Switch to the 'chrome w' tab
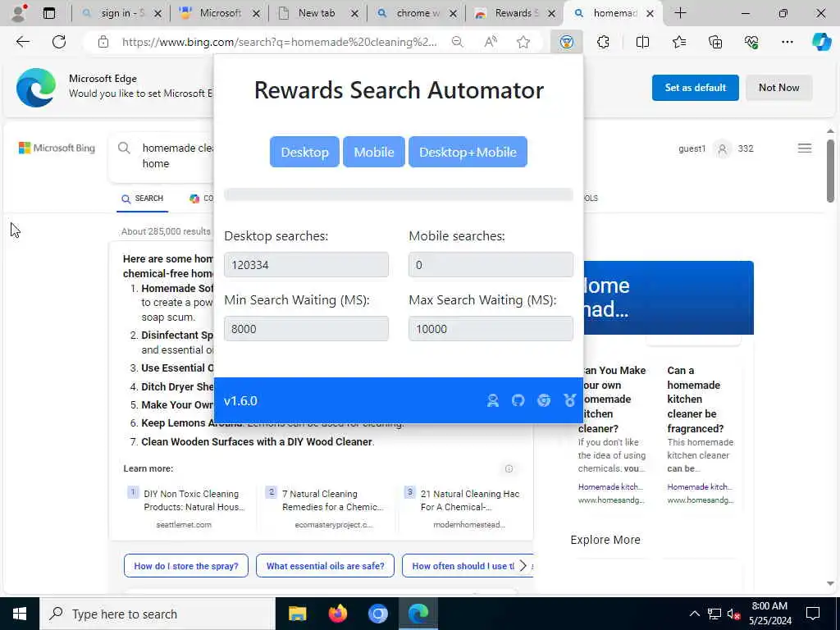This screenshot has width=840, height=630. (417, 13)
